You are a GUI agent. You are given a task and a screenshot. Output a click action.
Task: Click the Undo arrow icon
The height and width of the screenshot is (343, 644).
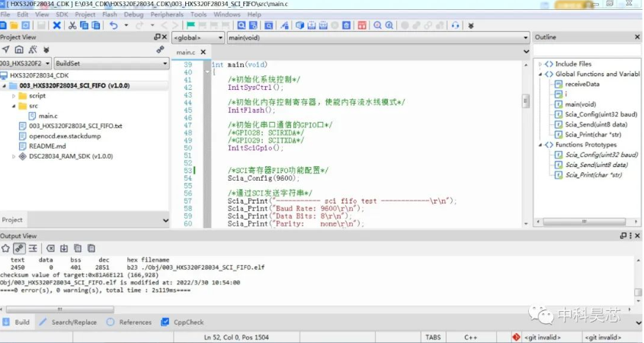point(114,25)
